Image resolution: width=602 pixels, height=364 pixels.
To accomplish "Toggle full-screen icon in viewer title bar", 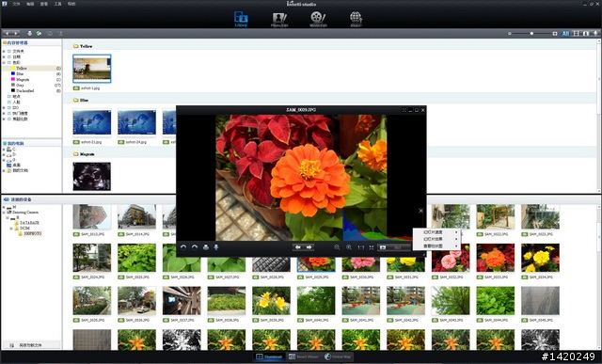I will coord(404,110).
